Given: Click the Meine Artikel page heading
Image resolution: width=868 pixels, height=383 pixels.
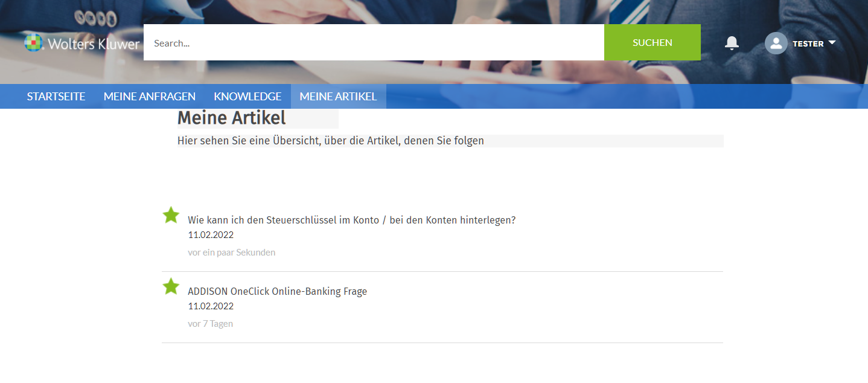Looking at the screenshot, I should [232, 118].
